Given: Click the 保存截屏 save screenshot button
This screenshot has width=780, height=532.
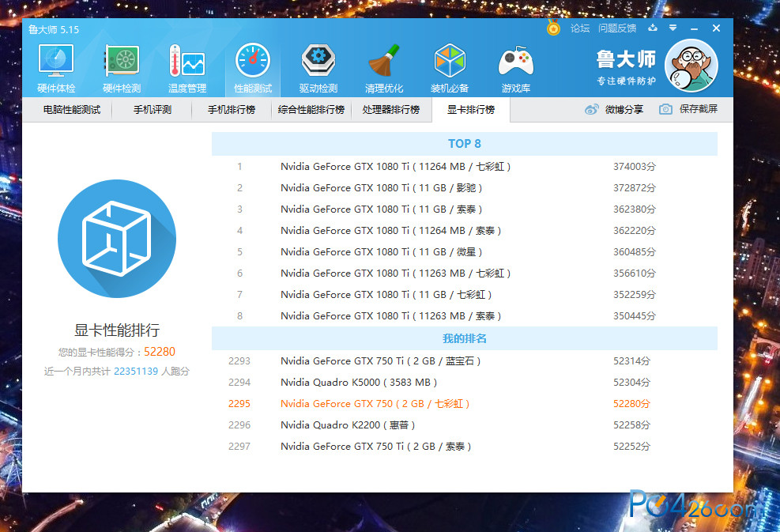Looking at the screenshot, I should click(688, 109).
